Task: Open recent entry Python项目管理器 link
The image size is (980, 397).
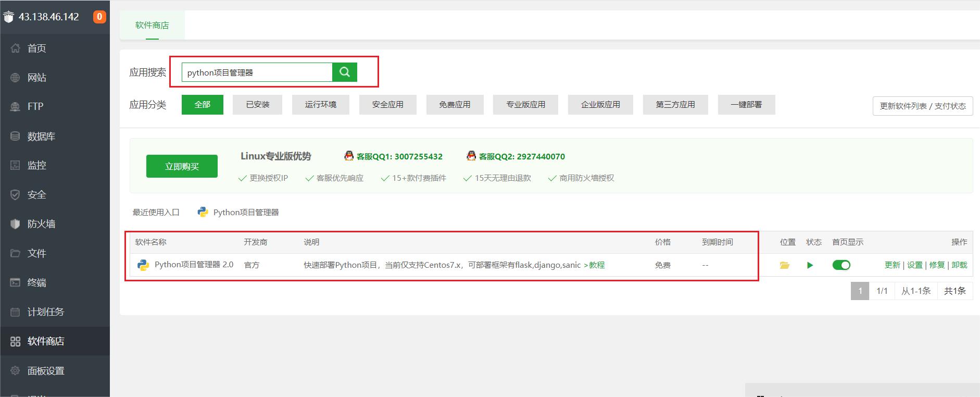Action: point(246,212)
